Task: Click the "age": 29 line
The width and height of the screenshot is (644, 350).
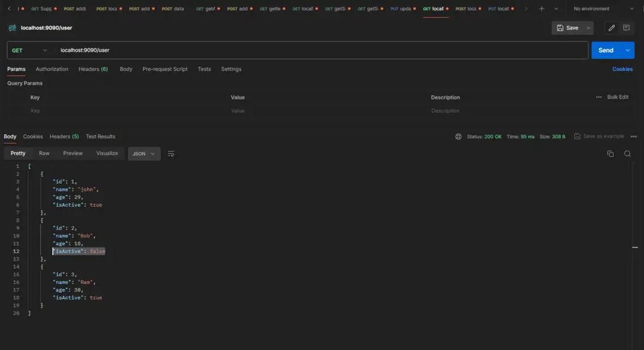Action: [68, 197]
